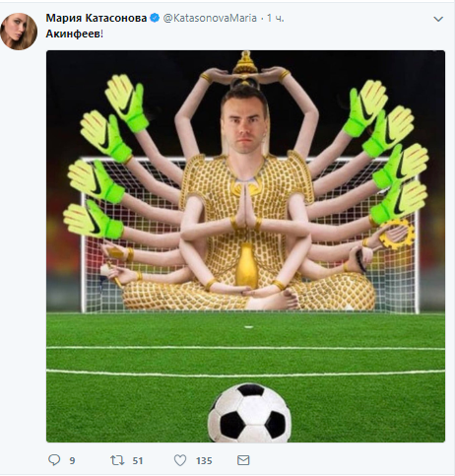
Task: Click the blue verified badge
Action: point(155,18)
